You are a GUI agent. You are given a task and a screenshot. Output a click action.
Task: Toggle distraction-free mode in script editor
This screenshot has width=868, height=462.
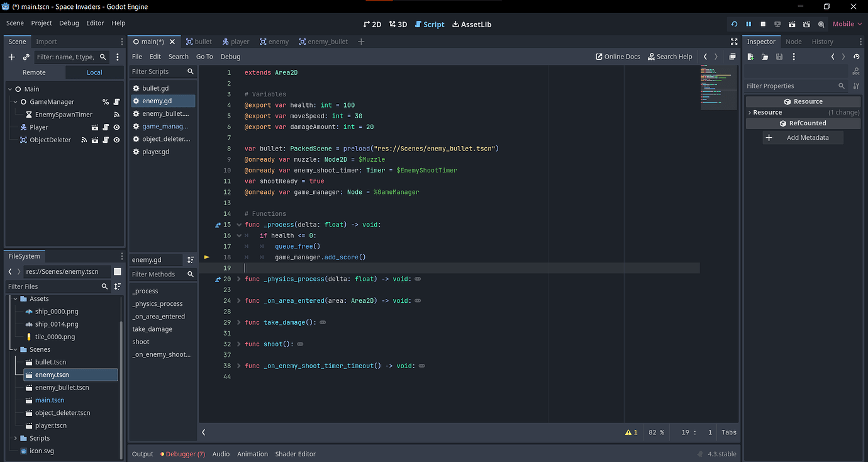pyautogui.click(x=734, y=42)
